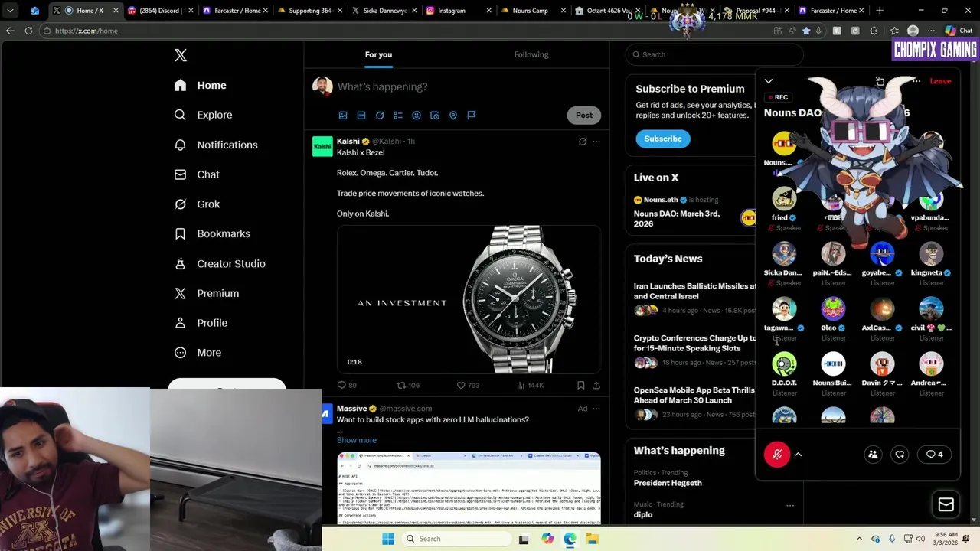This screenshot has height=551, width=980.
Task: Click the flag icon in composer toolbar
Action: point(472,115)
